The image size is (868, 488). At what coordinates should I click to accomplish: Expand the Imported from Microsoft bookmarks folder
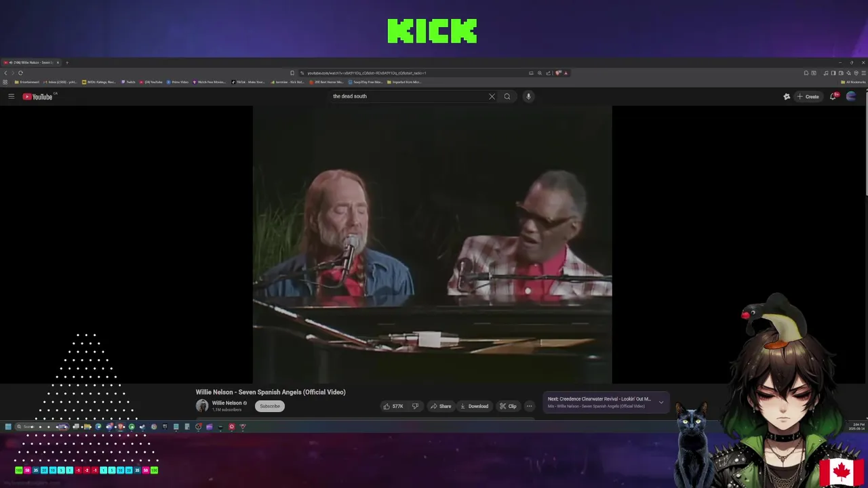404,82
